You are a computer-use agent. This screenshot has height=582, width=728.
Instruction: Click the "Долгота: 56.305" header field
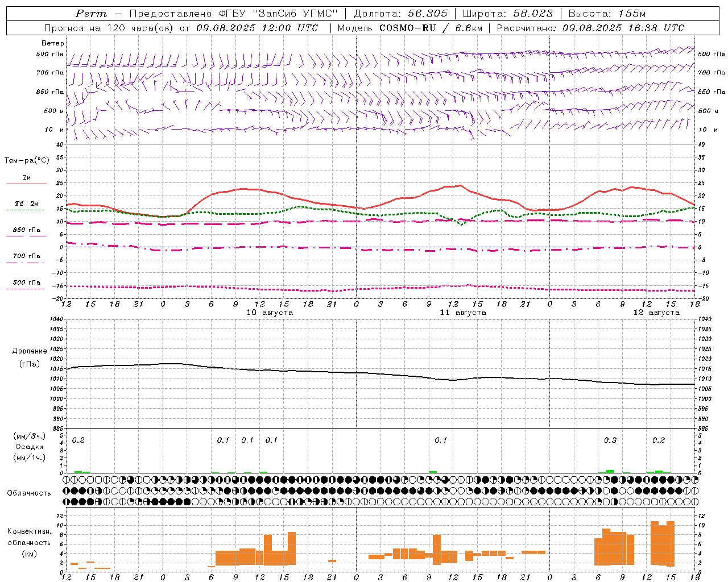coord(400,14)
